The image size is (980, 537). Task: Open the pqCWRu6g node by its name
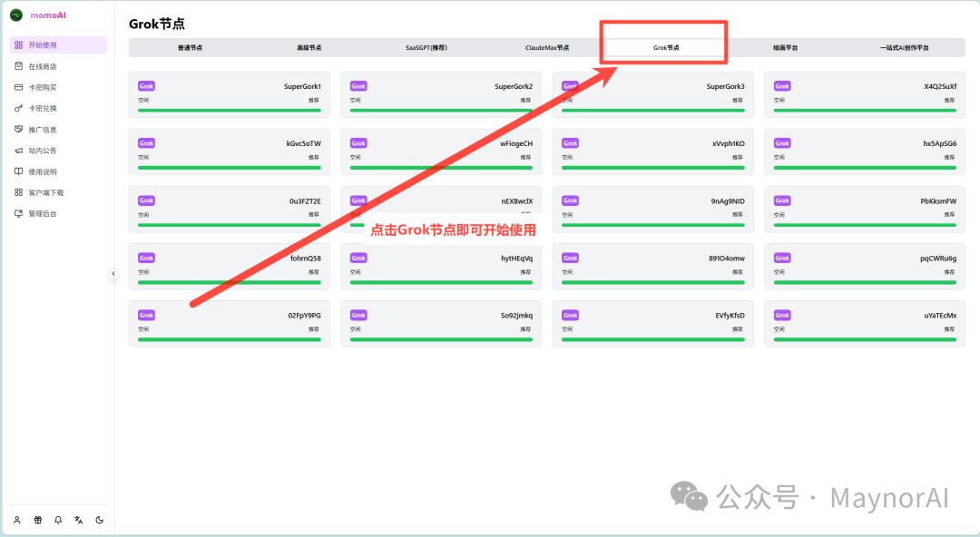coord(938,259)
